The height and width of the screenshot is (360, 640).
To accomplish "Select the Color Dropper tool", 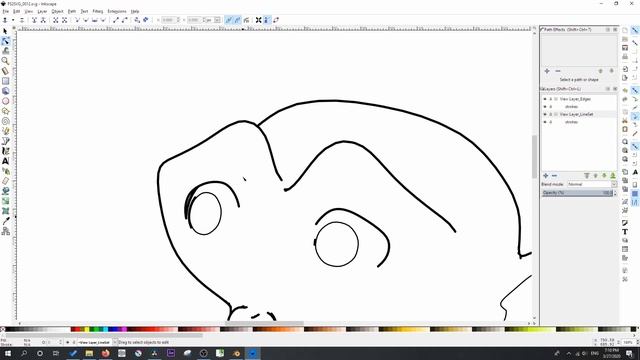I will (5, 221).
